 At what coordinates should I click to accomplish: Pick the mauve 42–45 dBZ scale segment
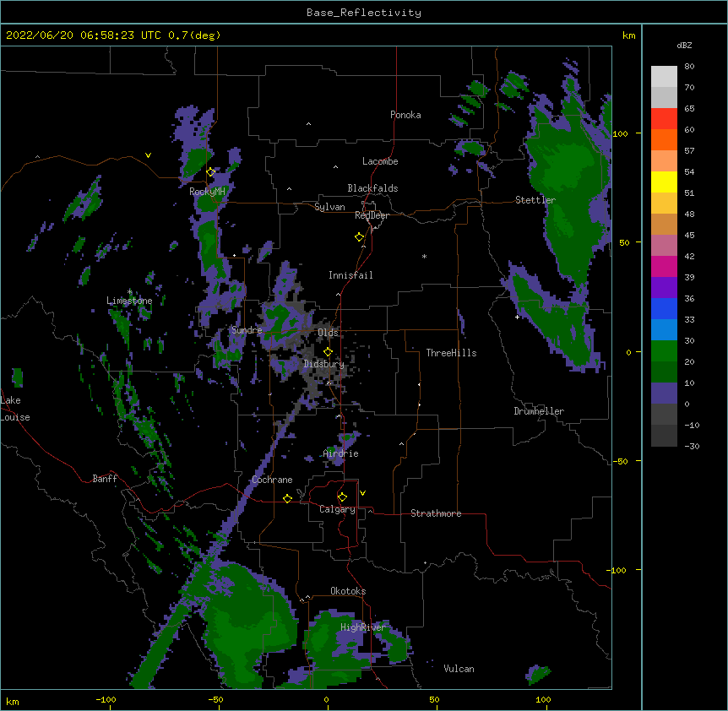coord(664,246)
